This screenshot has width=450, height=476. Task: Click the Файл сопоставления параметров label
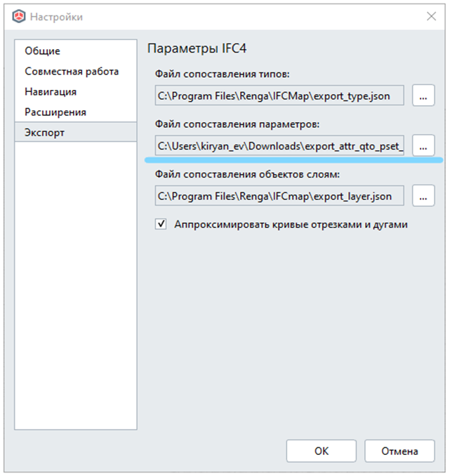(237, 124)
